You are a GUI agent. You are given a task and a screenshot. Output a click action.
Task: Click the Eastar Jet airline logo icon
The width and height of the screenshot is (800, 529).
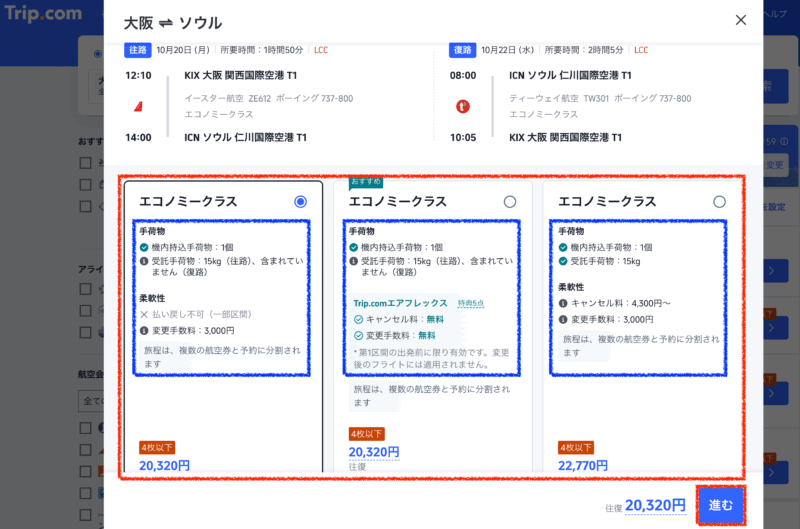click(138, 107)
